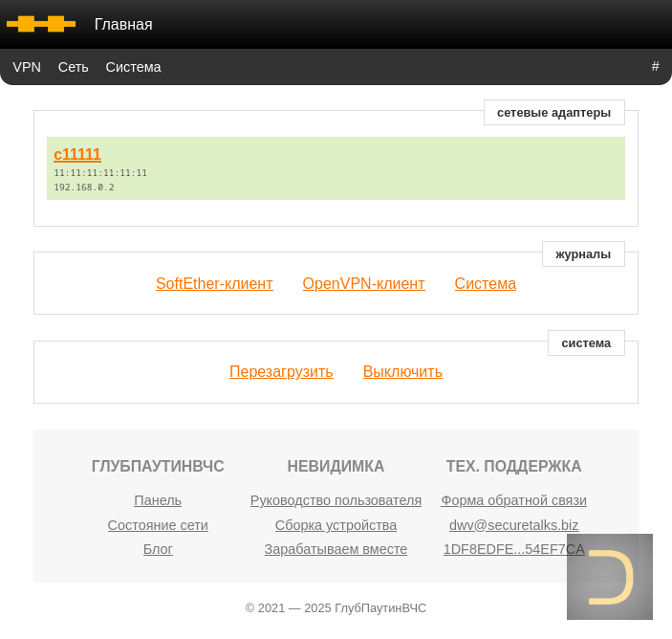The height and width of the screenshot is (639, 672).
Task: Click the журналы section label
Action: coord(583,253)
